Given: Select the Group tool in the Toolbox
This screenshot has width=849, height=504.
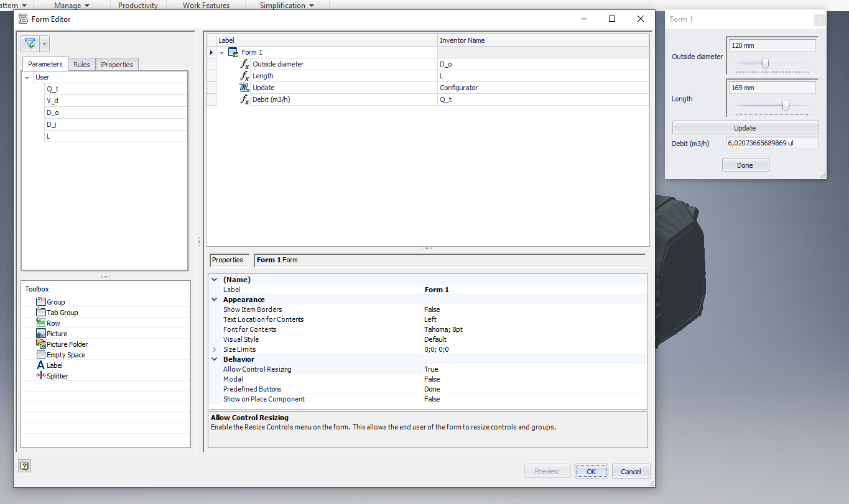Looking at the screenshot, I should click(42, 301).
